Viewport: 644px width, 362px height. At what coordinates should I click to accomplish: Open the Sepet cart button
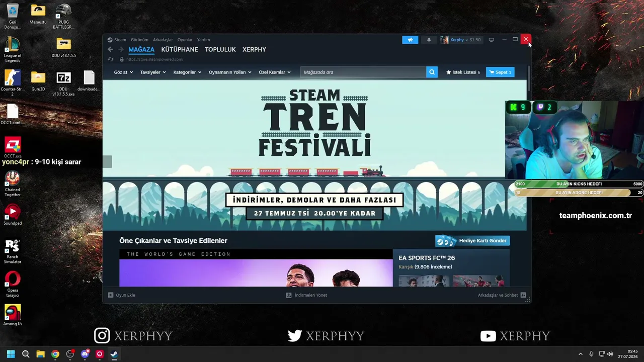pyautogui.click(x=500, y=72)
